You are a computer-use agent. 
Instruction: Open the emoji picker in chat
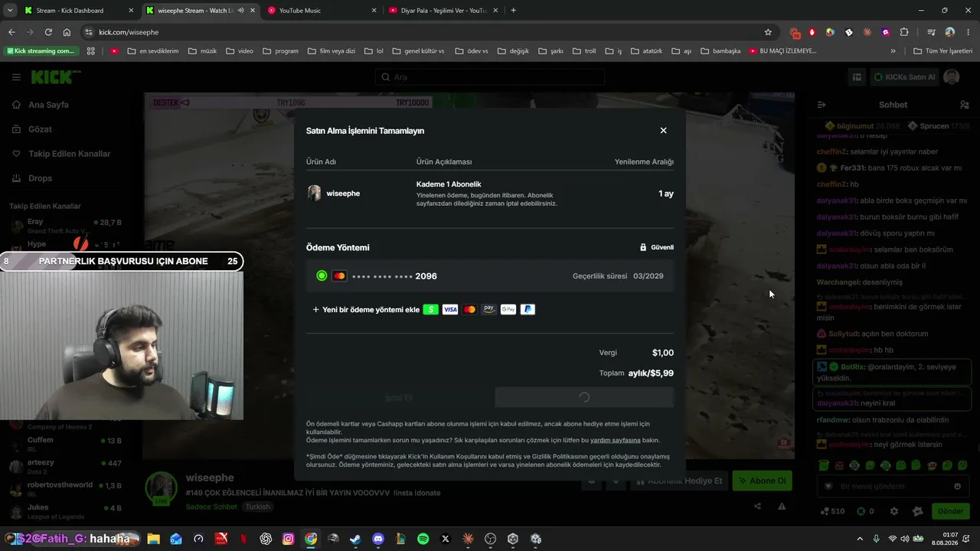[x=957, y=486]
